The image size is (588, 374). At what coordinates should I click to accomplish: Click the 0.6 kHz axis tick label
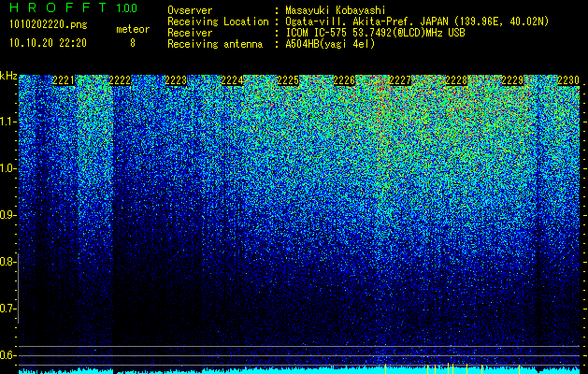(7, 355)
